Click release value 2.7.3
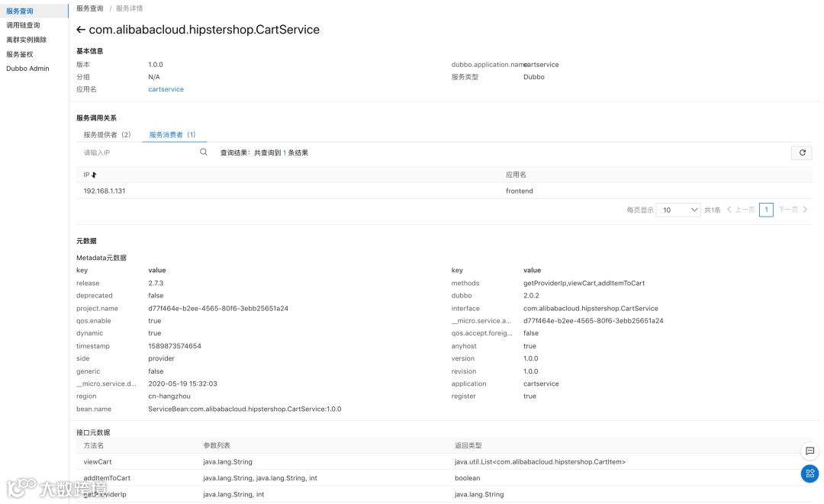The height and width of the screenshot is (504, 824). pyautogui.click(x=156, y=283)
